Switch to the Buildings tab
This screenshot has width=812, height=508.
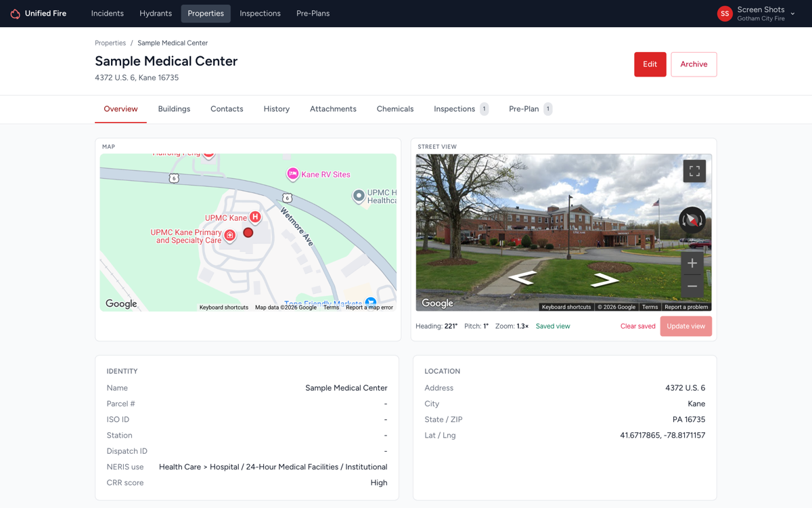[174, 109]
